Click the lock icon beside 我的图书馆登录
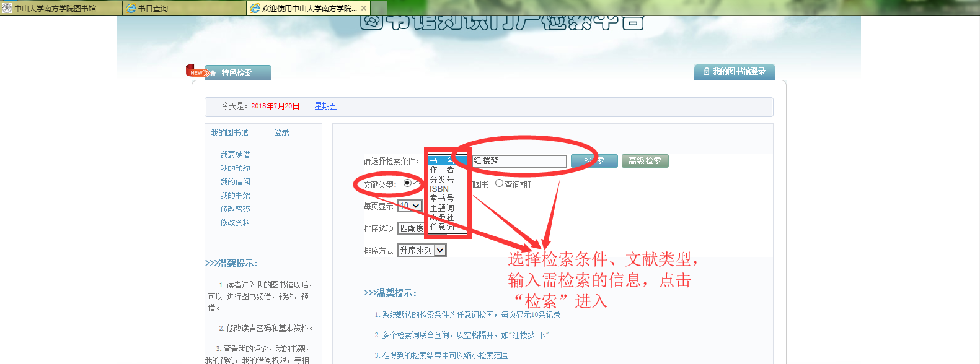The image size is (980, 364). [x=706, y=72]
